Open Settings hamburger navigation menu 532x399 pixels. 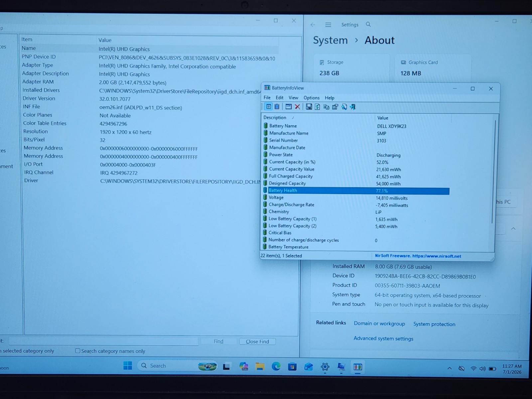[328, 25]
